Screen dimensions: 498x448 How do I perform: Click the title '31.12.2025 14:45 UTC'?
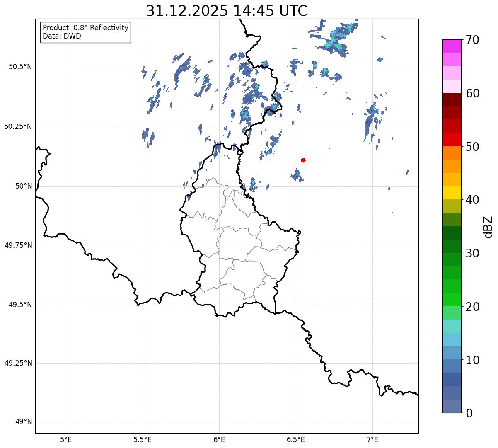227,11
